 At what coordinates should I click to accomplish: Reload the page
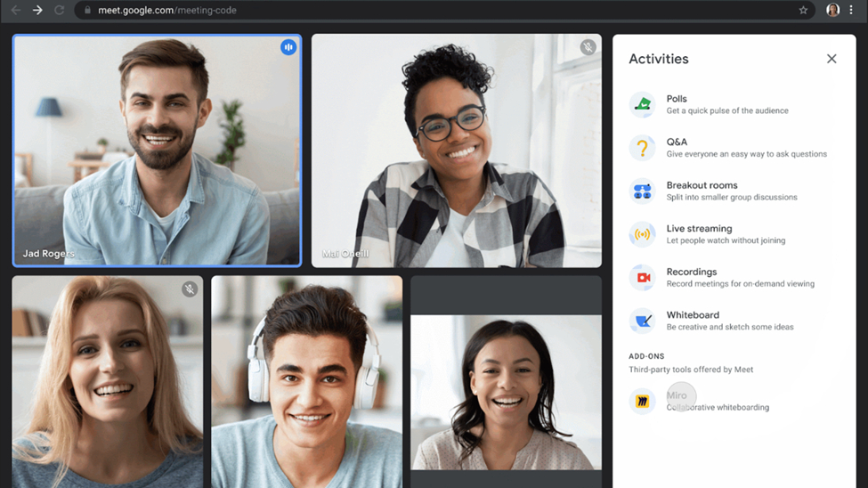click(x=60, y=10)
